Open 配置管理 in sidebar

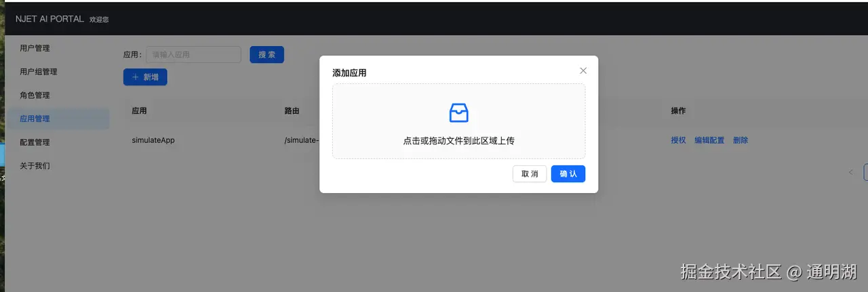(x=35, y=142)
